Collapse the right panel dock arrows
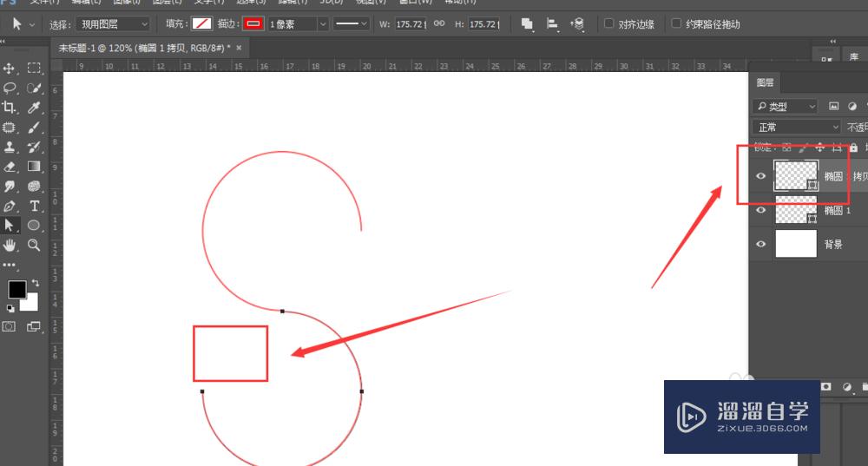Viewport: 868px width, 466px height. [x=833, y=42]
